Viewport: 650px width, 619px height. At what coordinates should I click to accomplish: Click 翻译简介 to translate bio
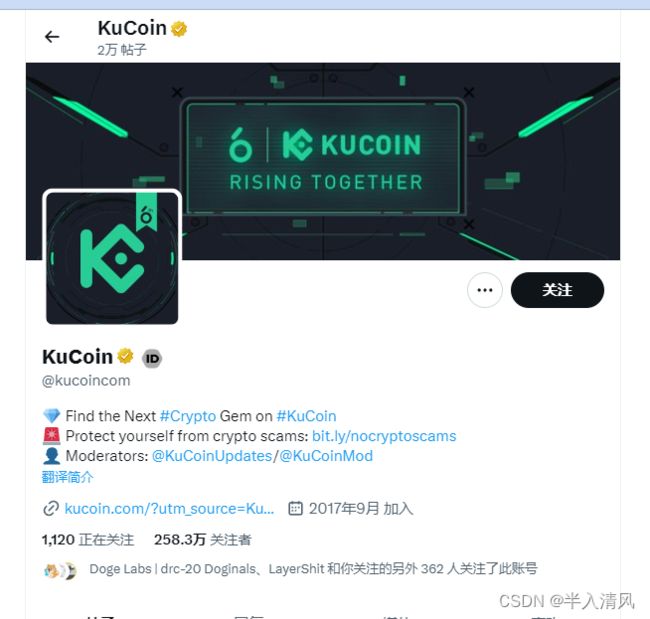click(68, 477)
